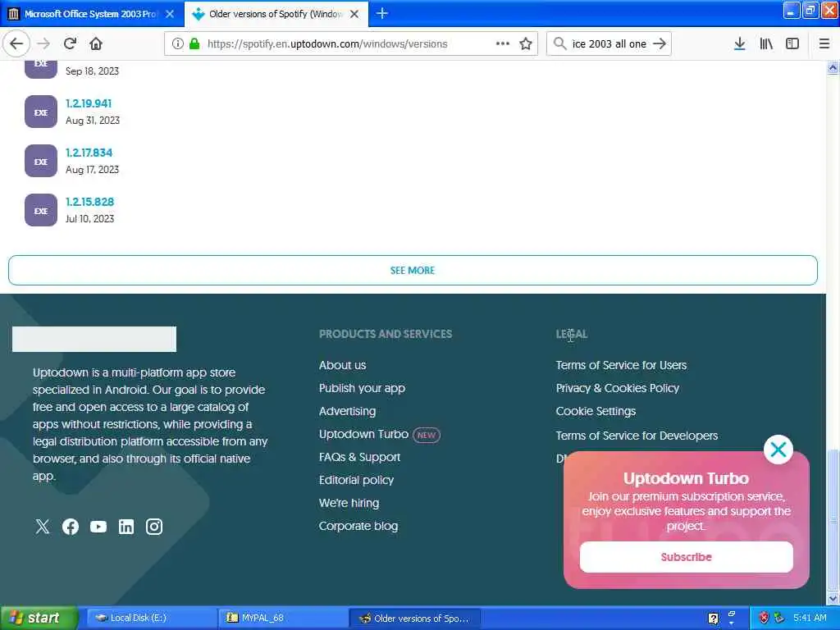Switch to MYPAL_68 taskbar window

(x=282, y=619)
